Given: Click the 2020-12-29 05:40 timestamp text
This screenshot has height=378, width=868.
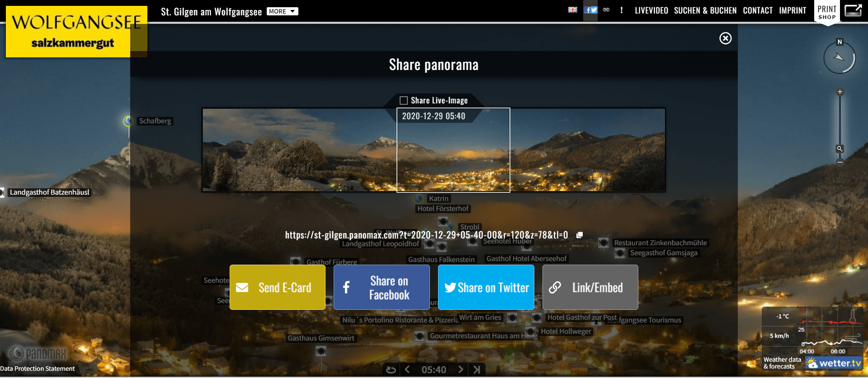Looking at the screenshot, I should point(434,116).
